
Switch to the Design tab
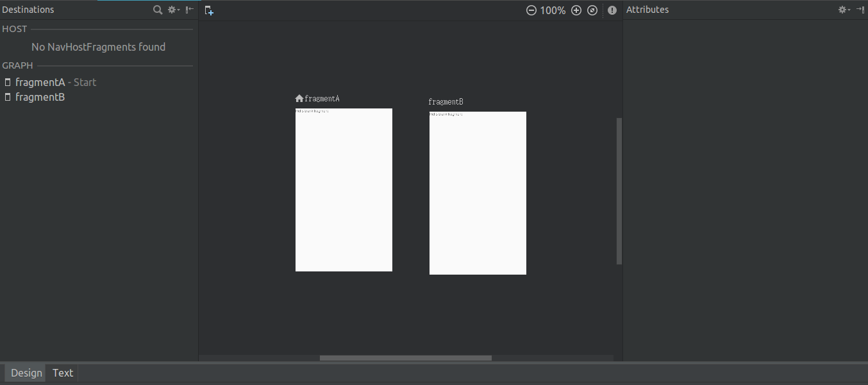[26, 373]
